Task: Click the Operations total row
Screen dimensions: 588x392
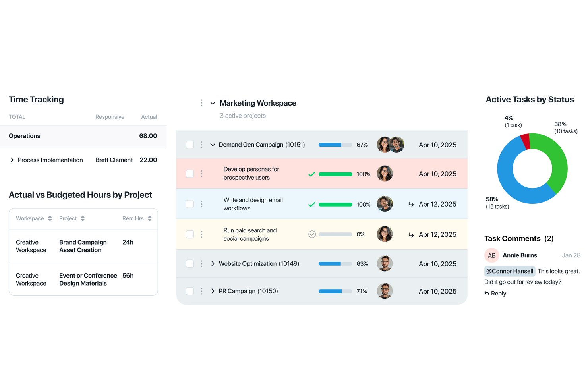Action: 83,136
